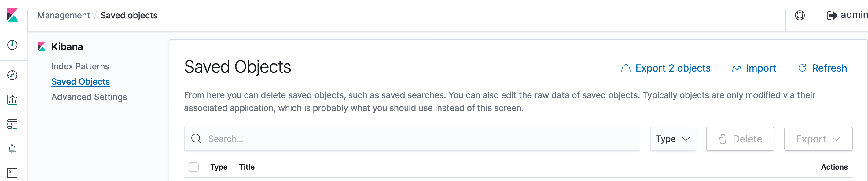This screenshot has width=868, height=181.
Task: Open Dashboard icon in sidebar
Action: [12, 124]
